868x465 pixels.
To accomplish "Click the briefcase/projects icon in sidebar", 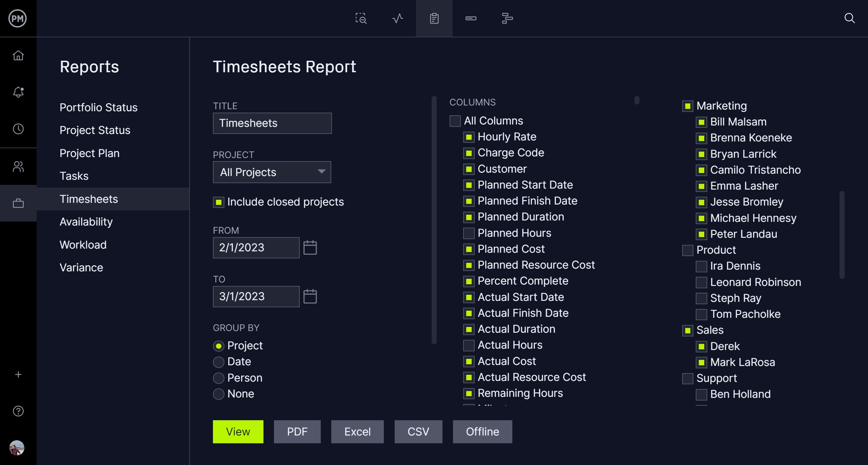I will tap(18, 204).
